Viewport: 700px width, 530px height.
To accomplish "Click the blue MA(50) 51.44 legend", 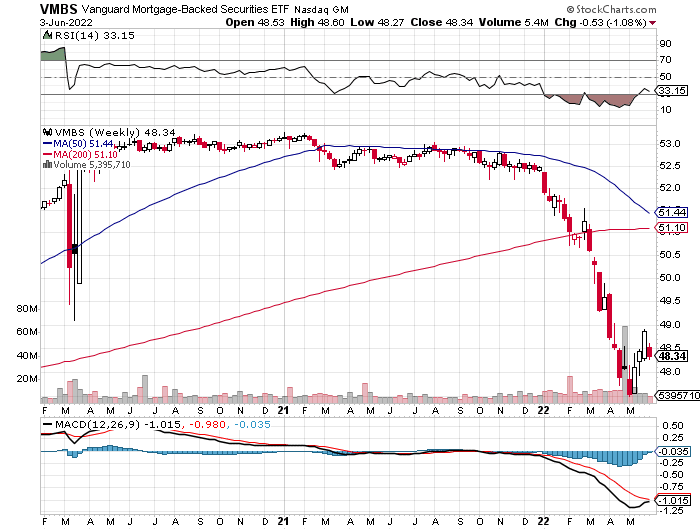I will 78,144.
